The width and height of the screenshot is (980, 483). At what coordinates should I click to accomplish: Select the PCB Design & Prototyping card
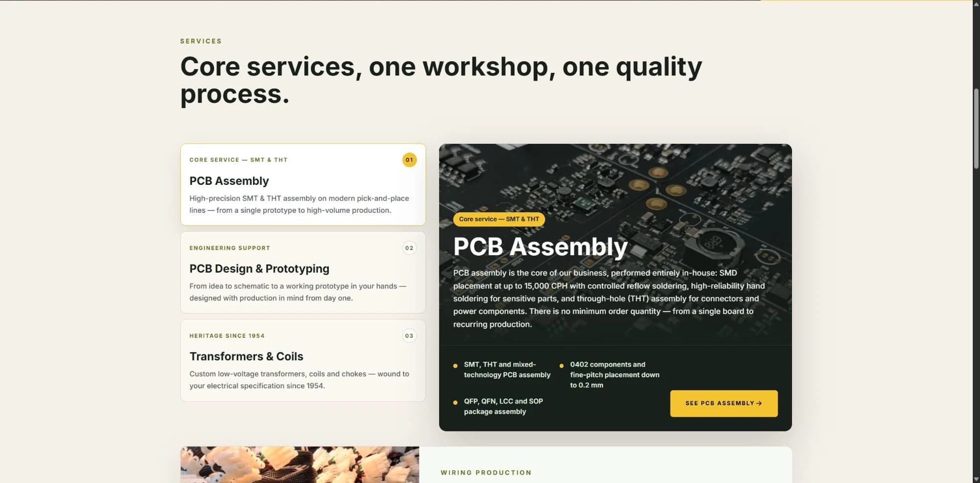click(x=303, y=273)
